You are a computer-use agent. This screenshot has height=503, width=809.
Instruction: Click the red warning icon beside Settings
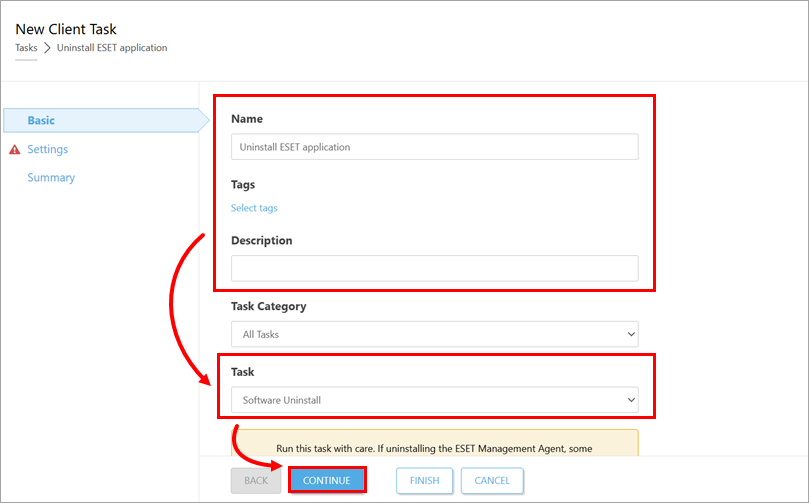(x=14, y=150)
